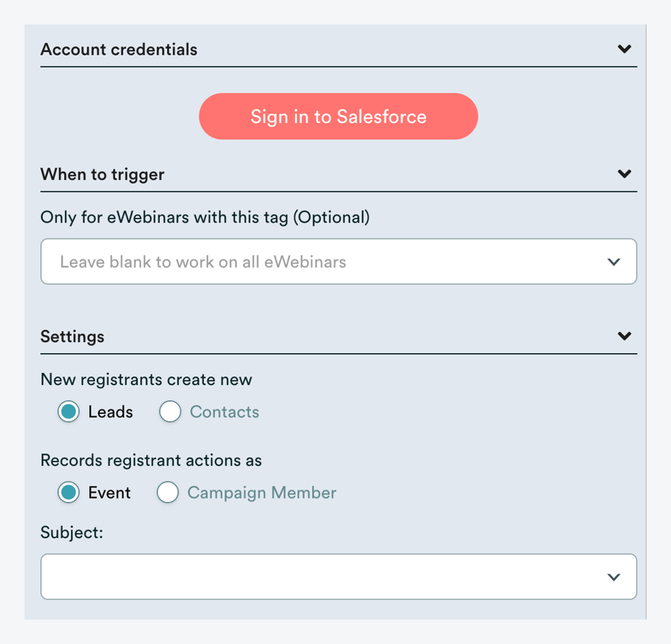The image size is (671, 644).
Task: Click the Settings section header
Action: point(72,336)
